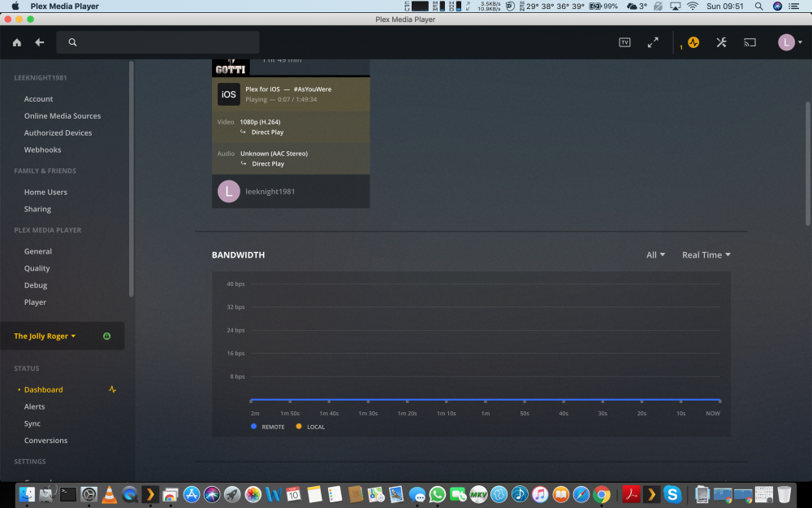The height and width of the screenshot is (508, 812).
Task: Open Sharing settings
Action: coord(37,209)
